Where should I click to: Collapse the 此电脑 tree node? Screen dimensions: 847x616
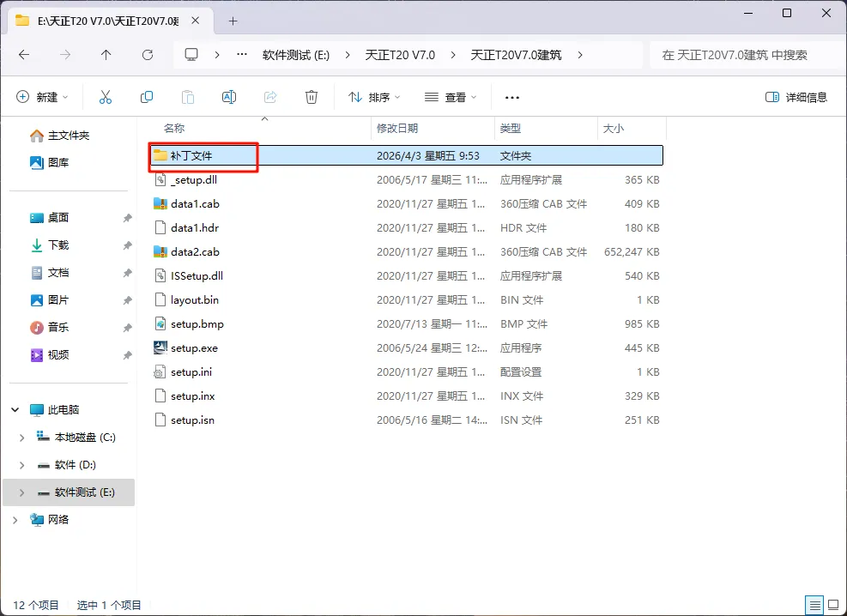pos(15,410)
